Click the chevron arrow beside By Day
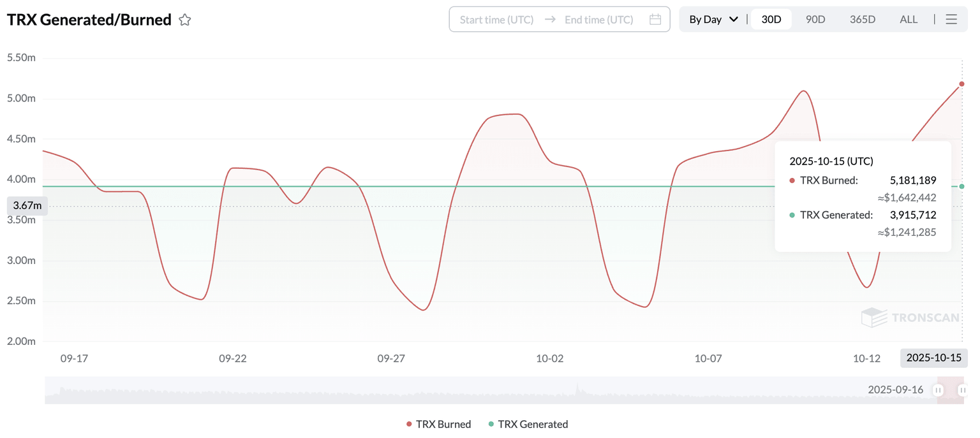 pyautogui.click(x=734, y=20)
